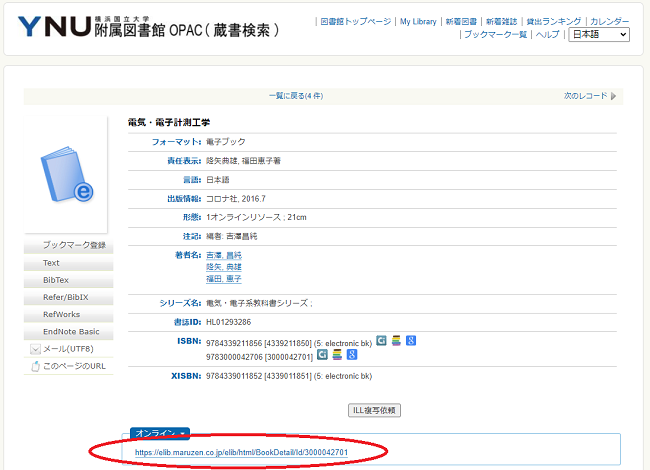650x470 pixels.
Task: Click the series text 電気・電子系教科書シリーズ
Action: 257,303
